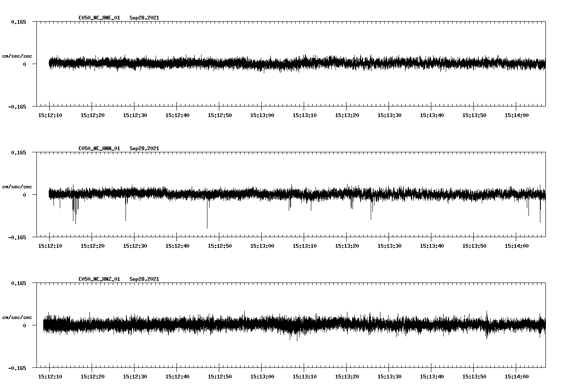Select the cm/sec/sec label on HNE plot
This screenshot has width=576, height=392.
point(17,56)
